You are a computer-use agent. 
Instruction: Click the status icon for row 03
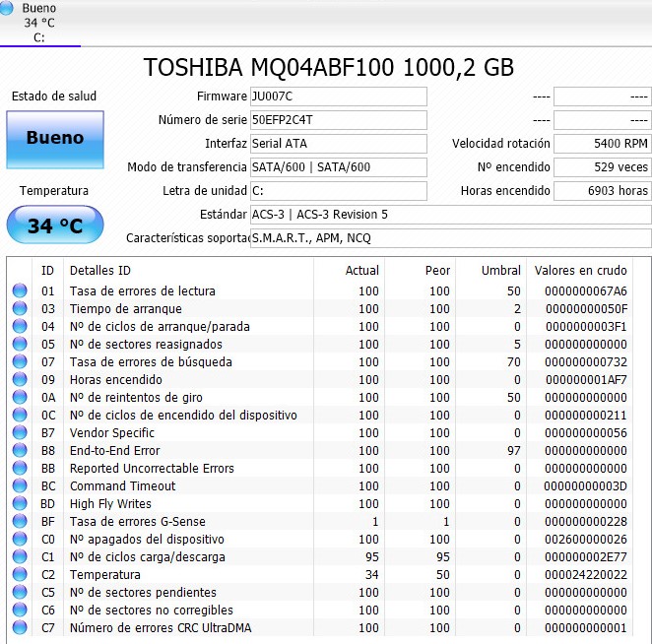coord(20,308)
